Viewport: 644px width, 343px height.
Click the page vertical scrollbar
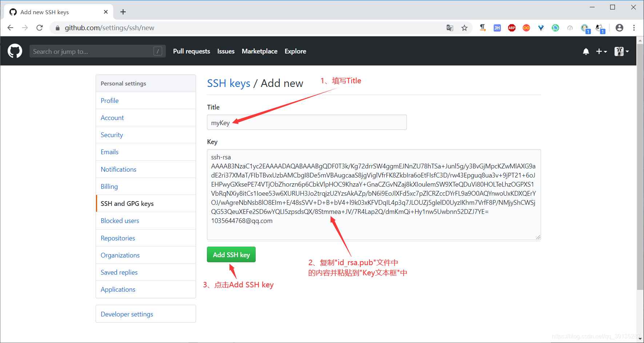[x=640, y=167]
